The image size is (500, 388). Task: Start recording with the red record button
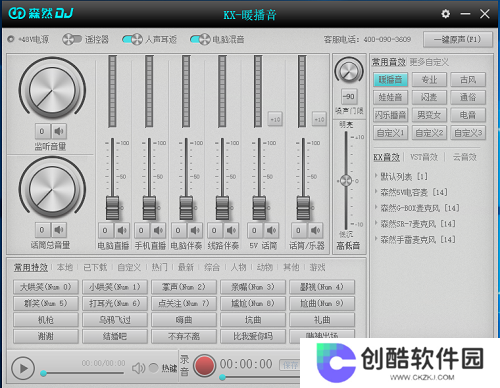(204, 366)
